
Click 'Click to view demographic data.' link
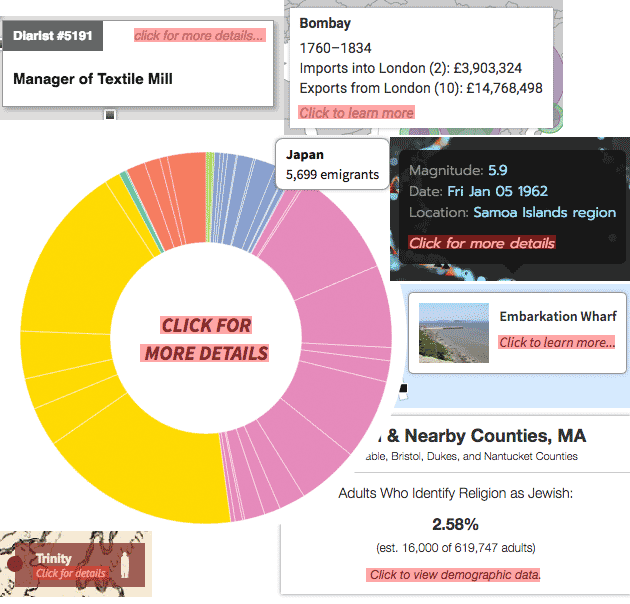point(455,575)
